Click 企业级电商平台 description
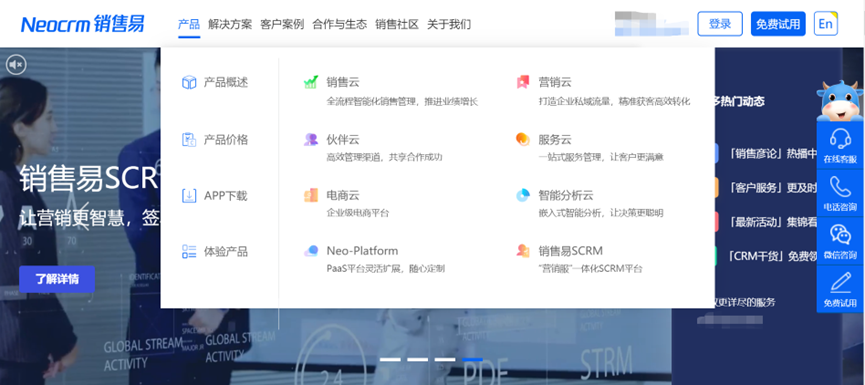Image resolution: width=865 pixels, height=385 pixels. click(x=357, y=213)
